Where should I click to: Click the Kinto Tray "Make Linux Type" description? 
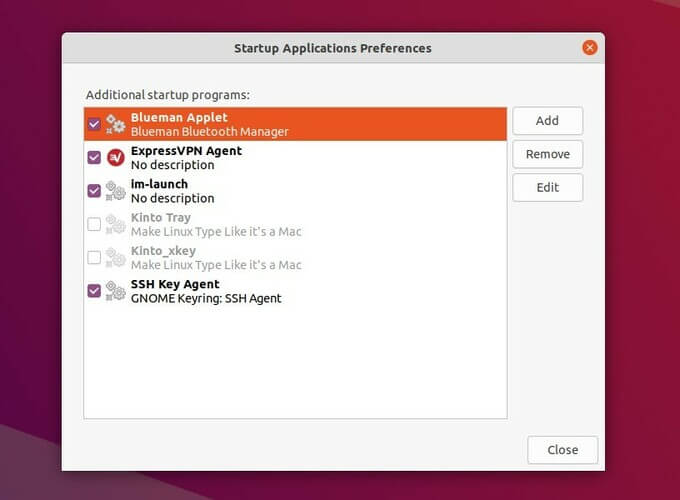pos(216,232)
